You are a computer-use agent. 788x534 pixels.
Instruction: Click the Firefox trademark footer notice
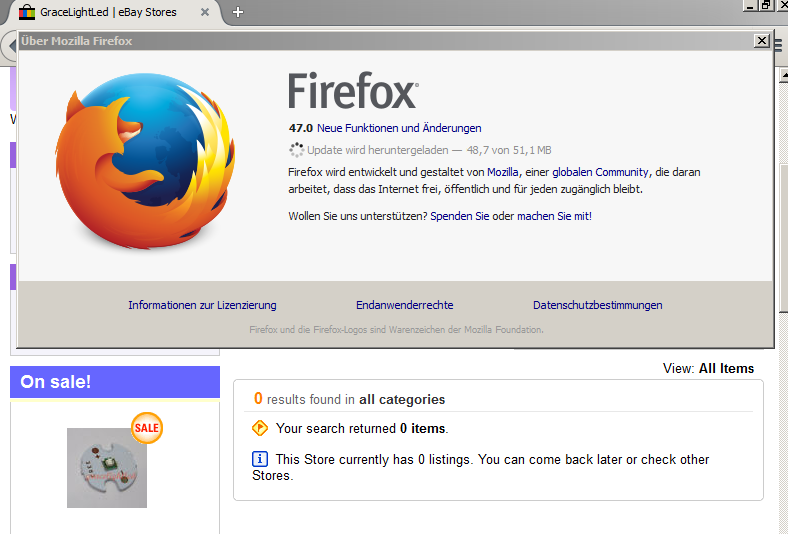coord(396,330)
